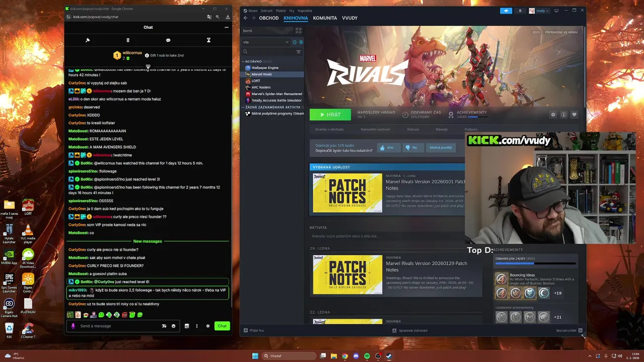
Task: Open the Návody game tab
Action: pos(442,129)
